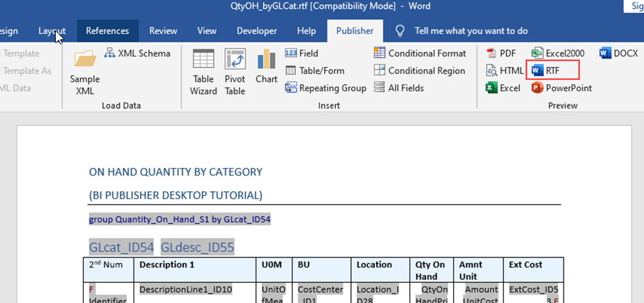Preview template as Excel
The image size is (644, 303).
click(503, 88)
